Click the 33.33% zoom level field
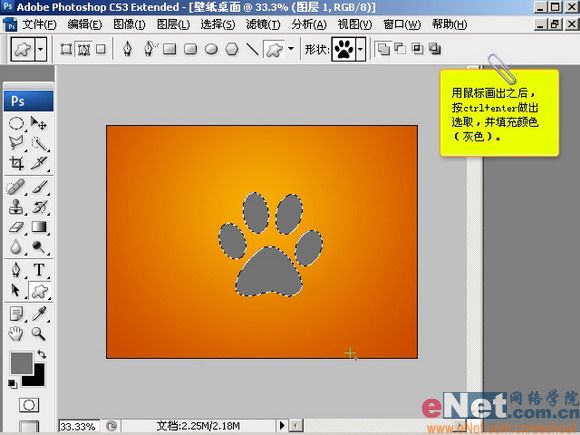Viewport: 580px width, 435px height. point(79,426)
